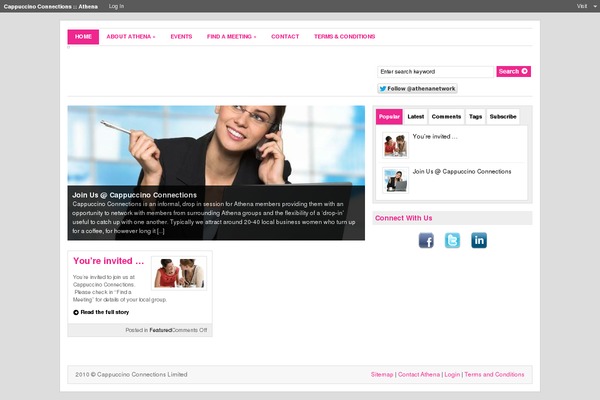
Task: Click the Connect With Us heading
Action: pyautogui.click(x=403, y=218)
